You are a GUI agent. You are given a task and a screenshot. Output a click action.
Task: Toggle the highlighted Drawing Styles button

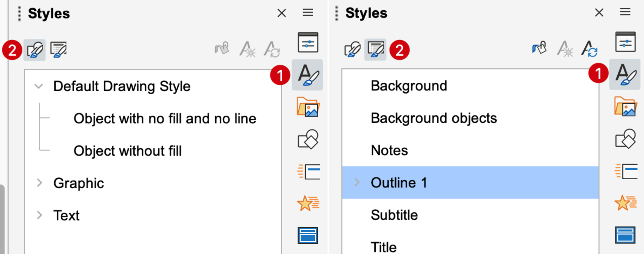(35, 50)
